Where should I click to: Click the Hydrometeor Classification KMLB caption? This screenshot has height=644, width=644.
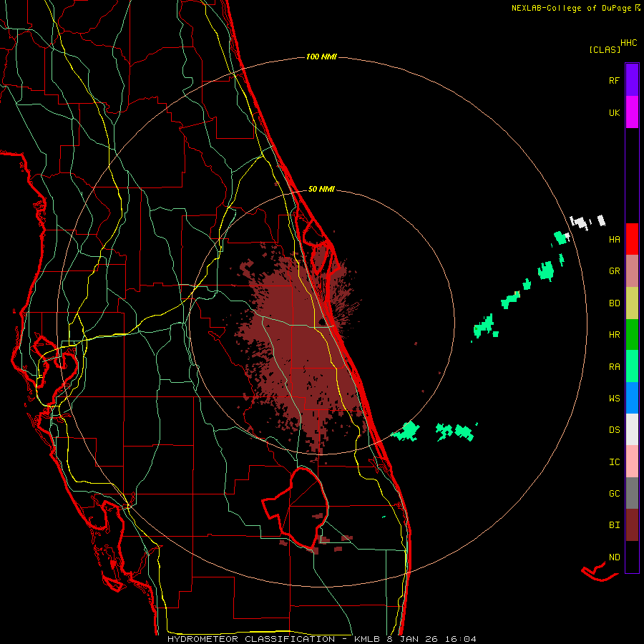coord(321,639)
